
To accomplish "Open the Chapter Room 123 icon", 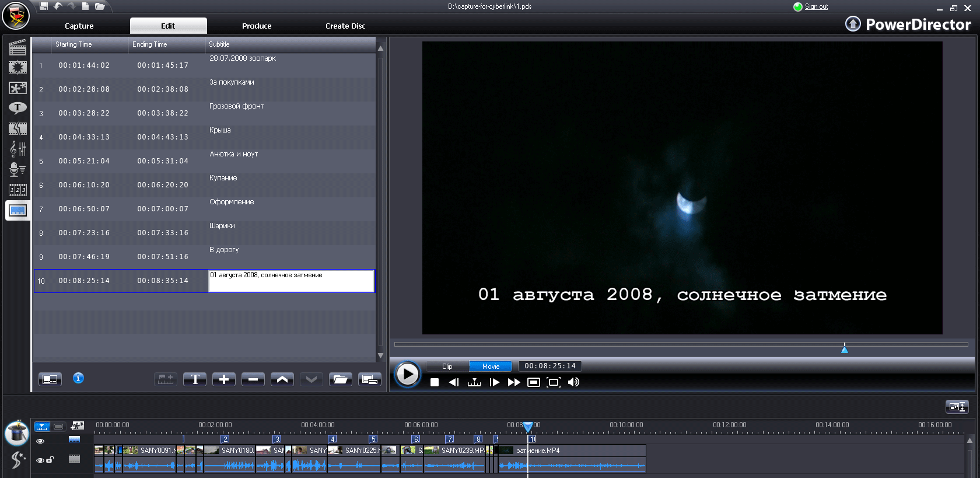I will coord(17,190).
